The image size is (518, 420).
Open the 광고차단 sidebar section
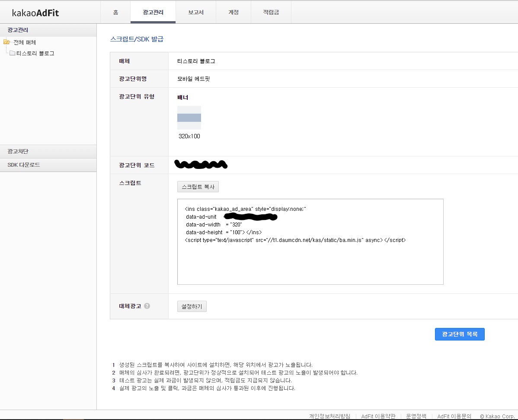pyautogui.click(x=48, y=152)
